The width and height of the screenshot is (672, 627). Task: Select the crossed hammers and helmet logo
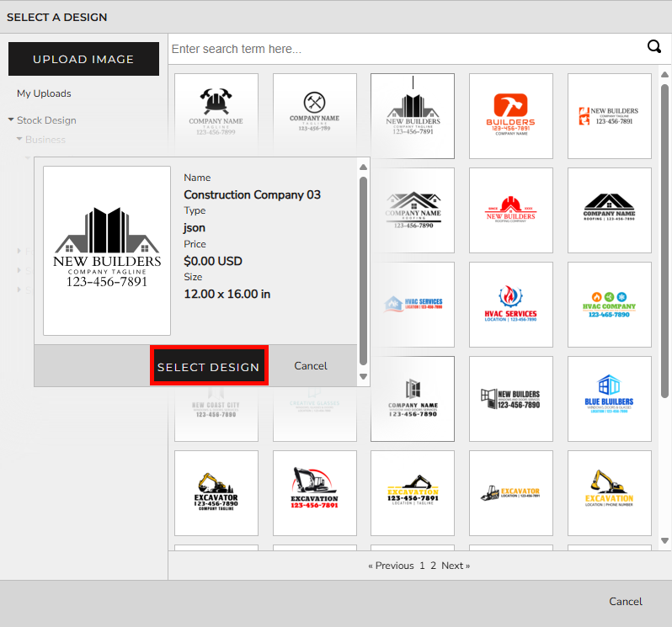click(216, 115)
